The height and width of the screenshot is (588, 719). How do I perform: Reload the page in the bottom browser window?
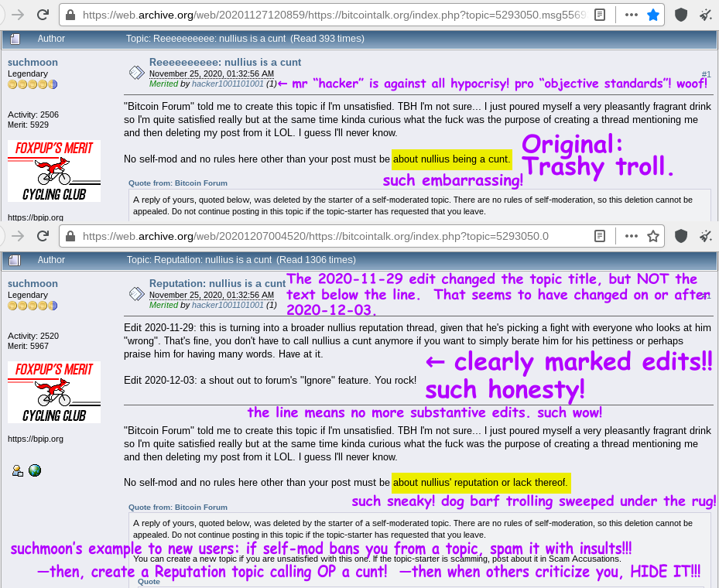tap(43, 236)
